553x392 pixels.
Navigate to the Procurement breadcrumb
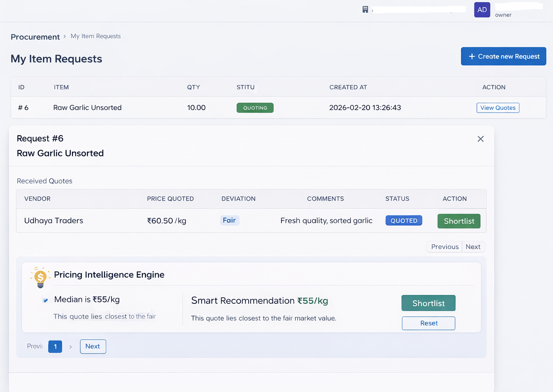point(35,37)
